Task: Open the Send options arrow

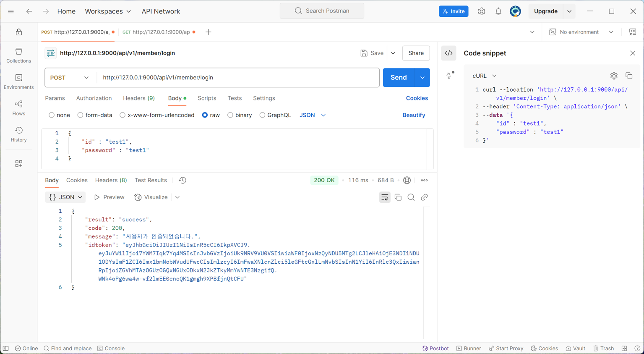Action: click(422, 78)
